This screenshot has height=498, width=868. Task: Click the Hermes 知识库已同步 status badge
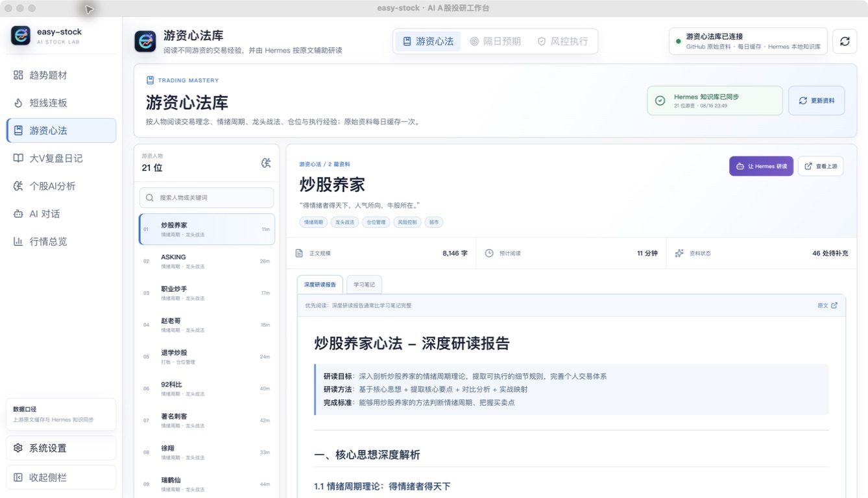715,101
